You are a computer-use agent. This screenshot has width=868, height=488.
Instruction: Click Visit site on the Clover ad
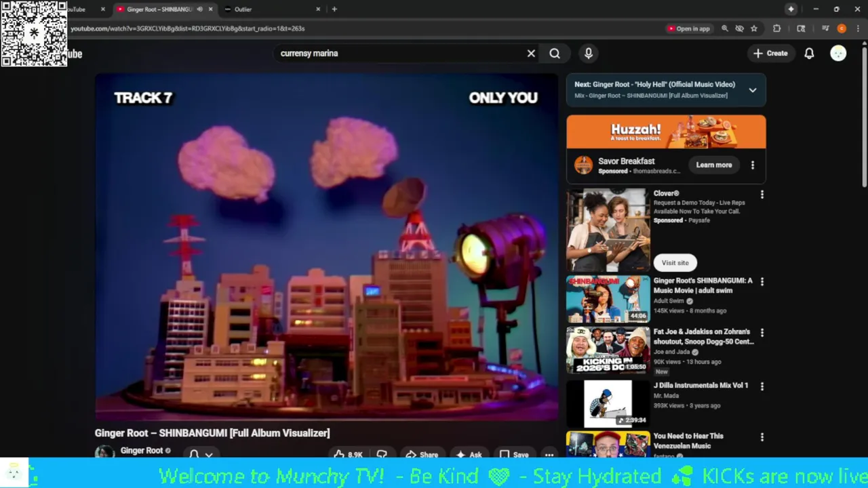pos(675,263)
